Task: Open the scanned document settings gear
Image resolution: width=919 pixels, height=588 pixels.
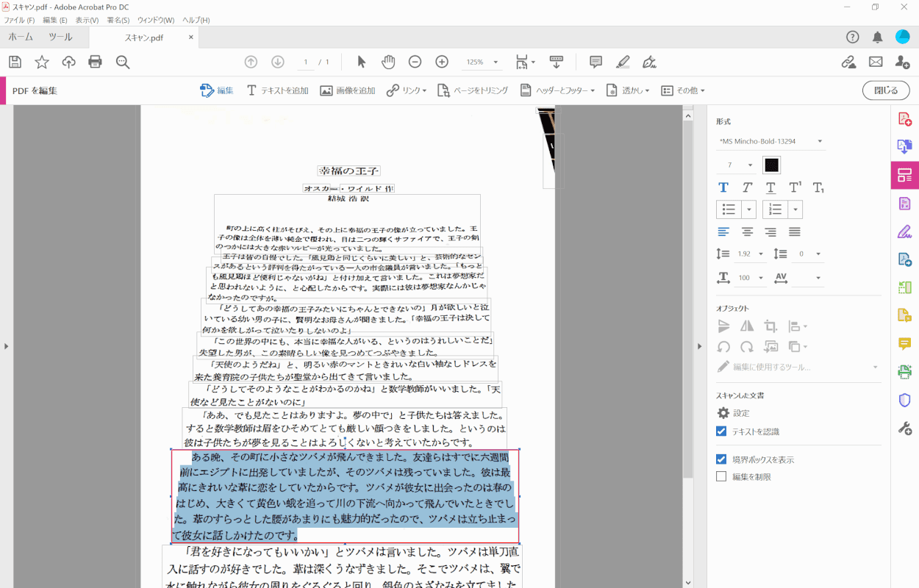Action: (x=723, y=413)
